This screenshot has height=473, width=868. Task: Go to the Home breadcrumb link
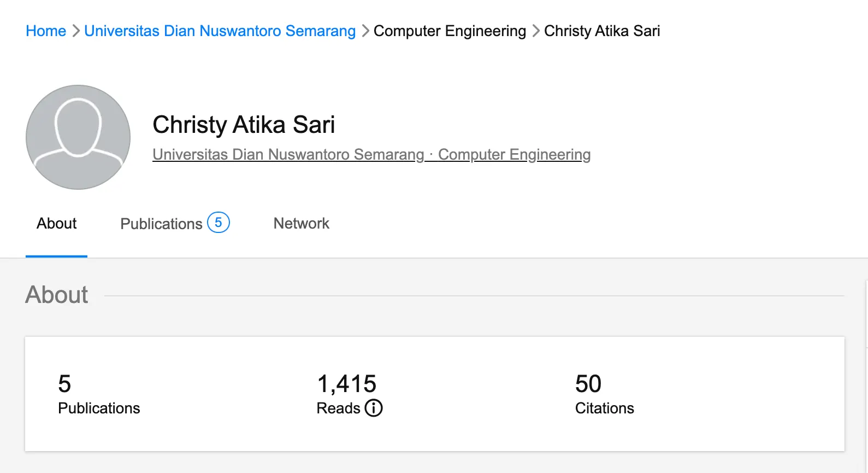pos(46,31)
